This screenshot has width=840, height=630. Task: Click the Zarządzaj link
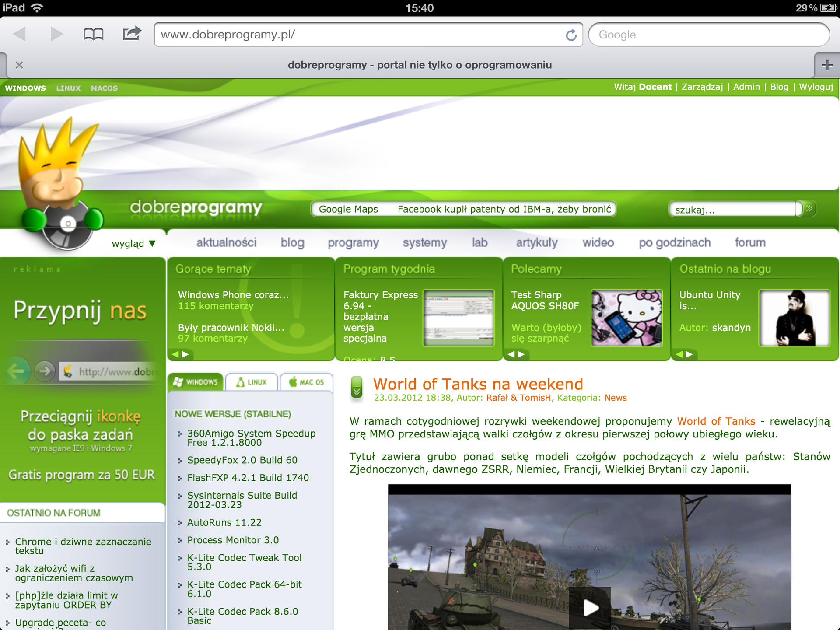(x=702, y=87)
